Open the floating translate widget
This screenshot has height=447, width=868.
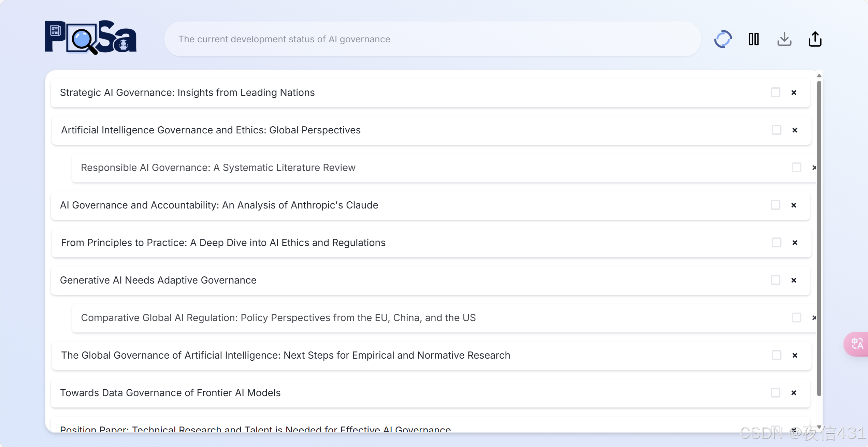pos(857,344)
